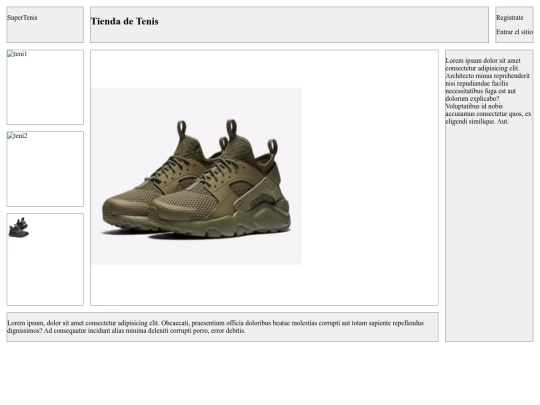Click the sidebar Lorem ipsum paragraph
The width and height of the screenshot is (540, 405).
488,91
